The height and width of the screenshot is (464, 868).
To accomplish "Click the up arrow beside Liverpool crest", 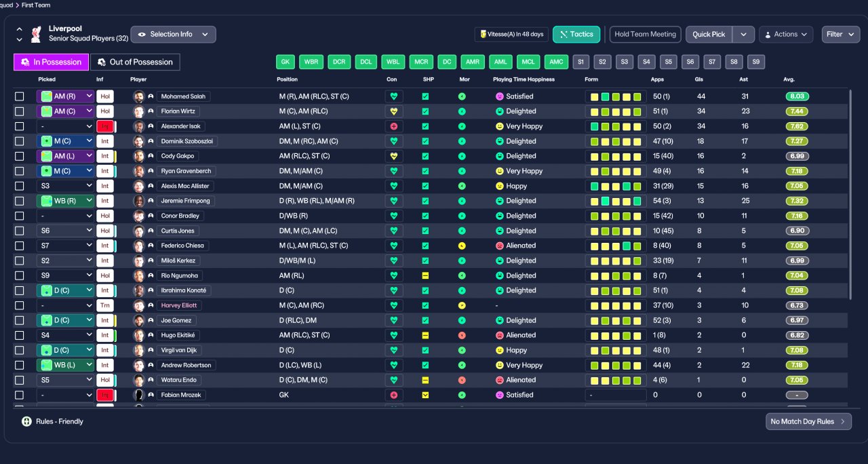I will tap(19, 29).
